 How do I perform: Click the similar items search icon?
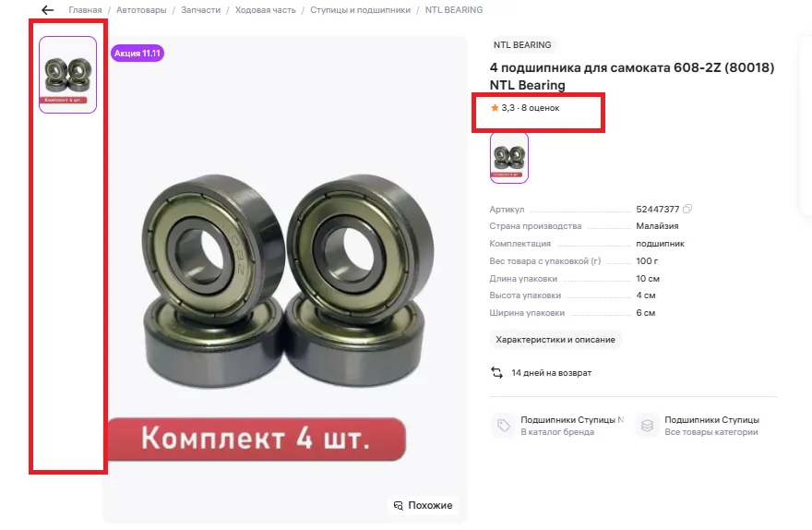pos(399,505)
